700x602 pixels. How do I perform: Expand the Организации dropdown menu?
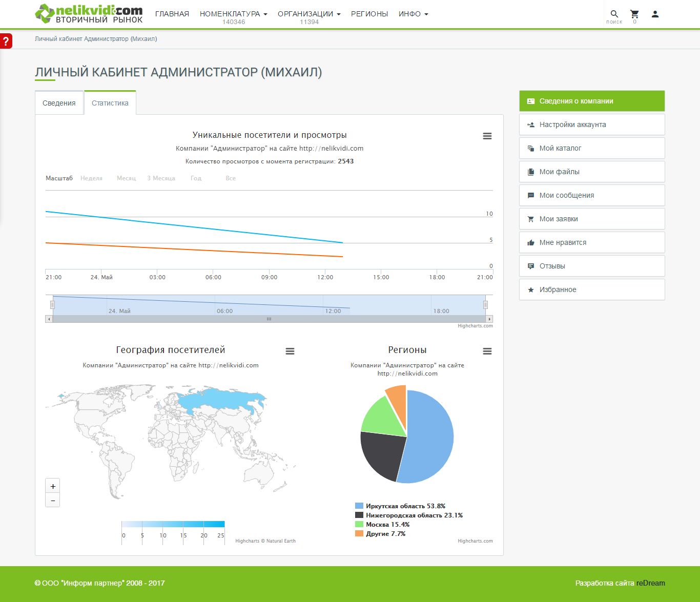click(x=309, y=14)
